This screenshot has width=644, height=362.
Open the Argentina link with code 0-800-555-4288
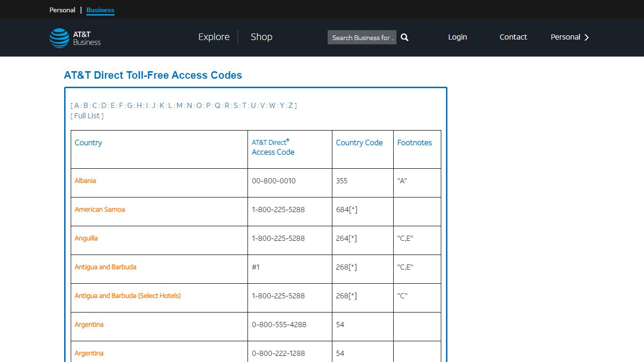(89, 324)
